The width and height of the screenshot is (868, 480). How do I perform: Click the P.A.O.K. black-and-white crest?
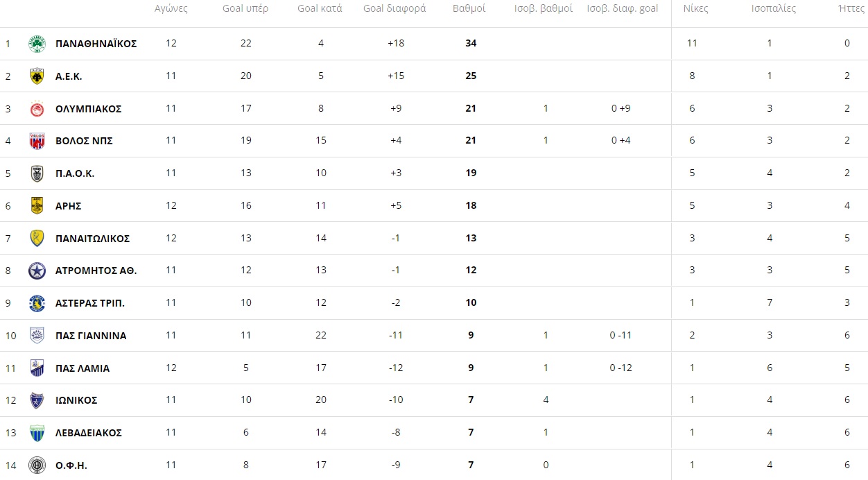point(37,173)
